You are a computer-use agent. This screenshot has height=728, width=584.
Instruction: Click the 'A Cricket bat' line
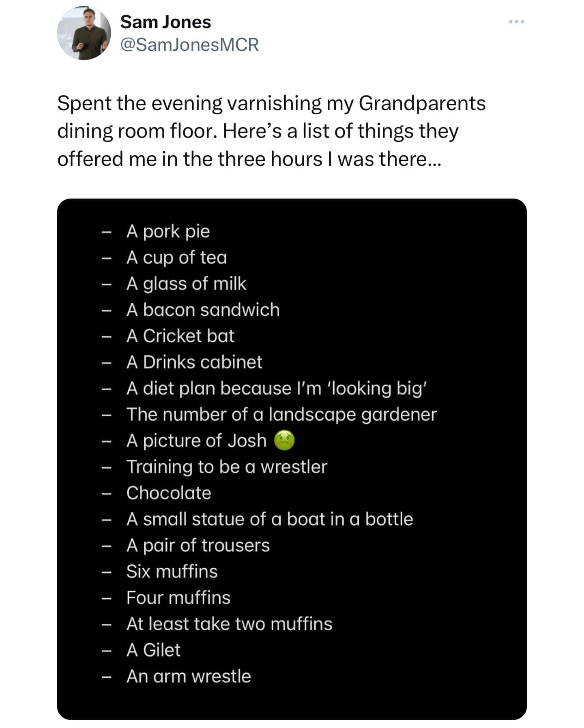pyautogui.click(x=180, y=336)
